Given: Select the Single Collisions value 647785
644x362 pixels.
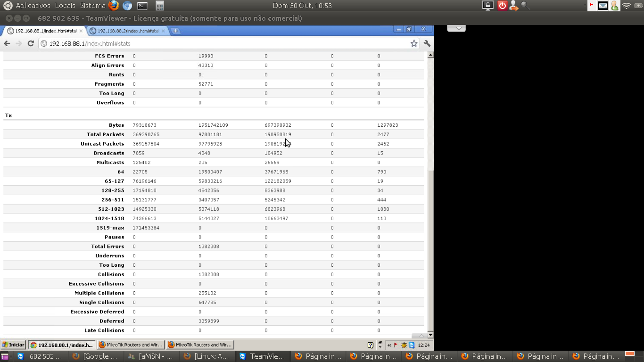Looking at the screenshot, I should 207,302.
